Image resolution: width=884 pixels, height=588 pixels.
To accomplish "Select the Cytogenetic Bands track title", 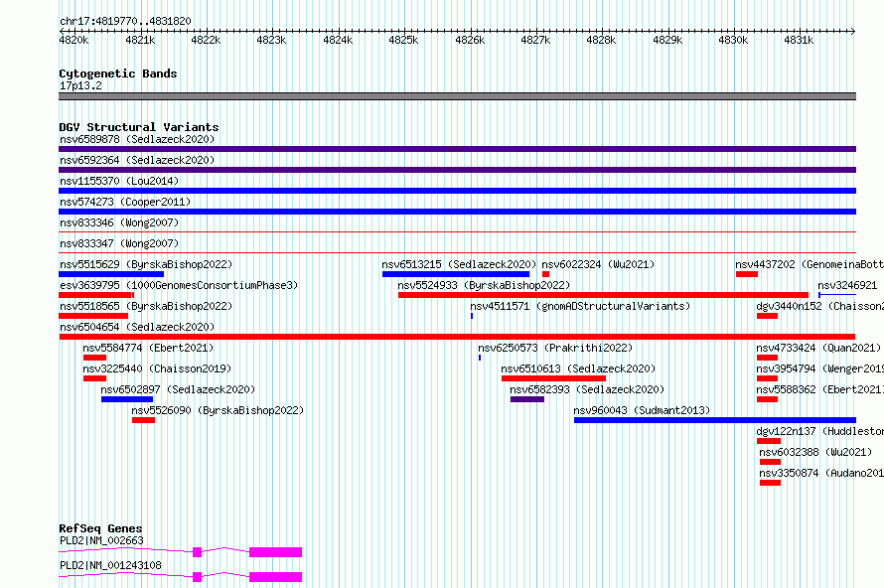I will tap(118, 73).
